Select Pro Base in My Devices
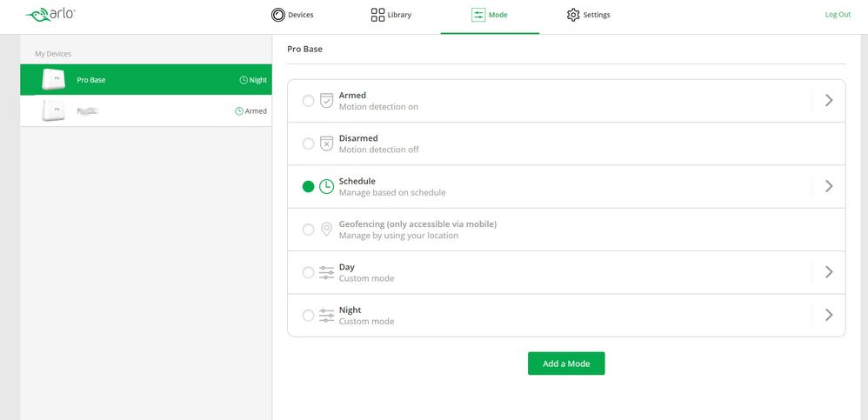The height and width of the screenshot is (420, 868). click(x=146, y=80)
